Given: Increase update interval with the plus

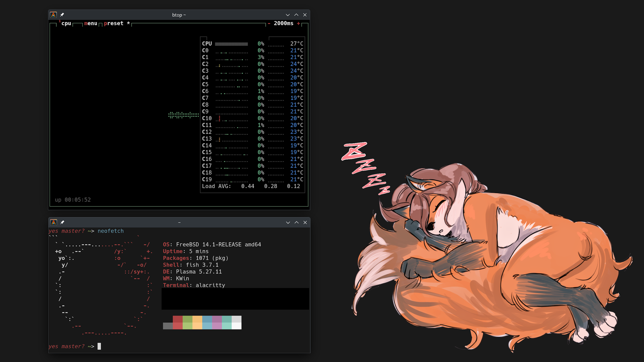Looking at the screenshot, I should point(298,23).
